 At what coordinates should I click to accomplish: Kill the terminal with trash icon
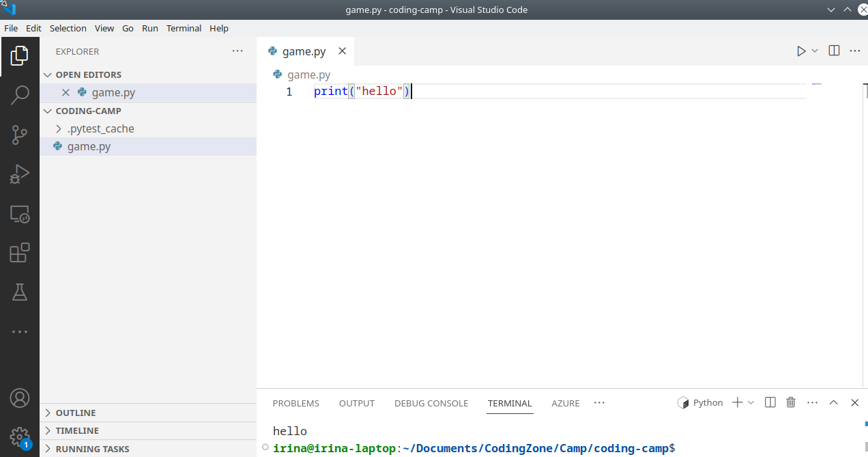tap(791, 403)
